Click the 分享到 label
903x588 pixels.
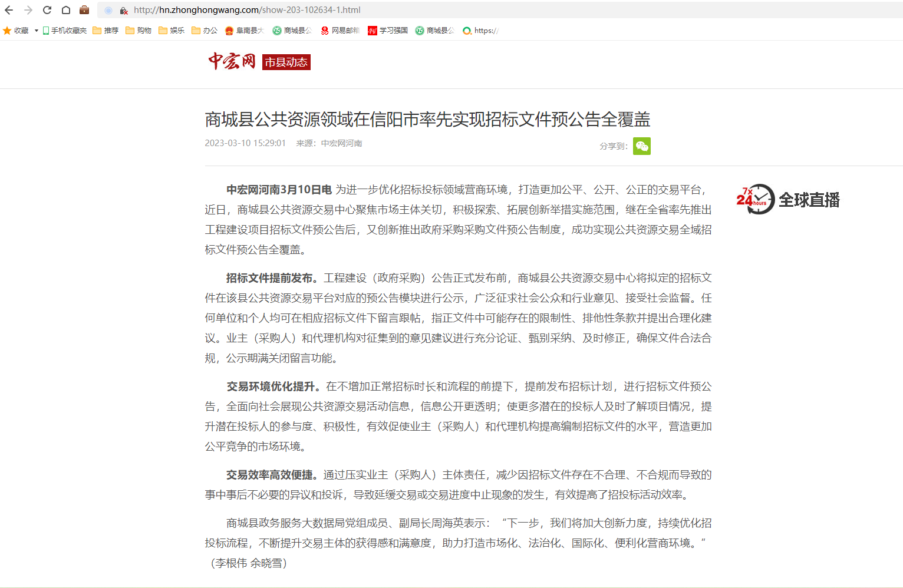(614, 146)
